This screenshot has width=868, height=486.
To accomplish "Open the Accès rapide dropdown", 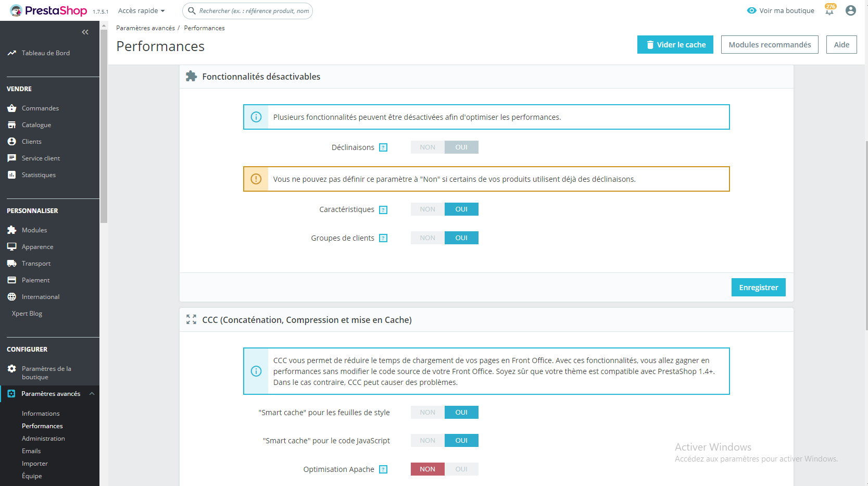I will [141, 10].
